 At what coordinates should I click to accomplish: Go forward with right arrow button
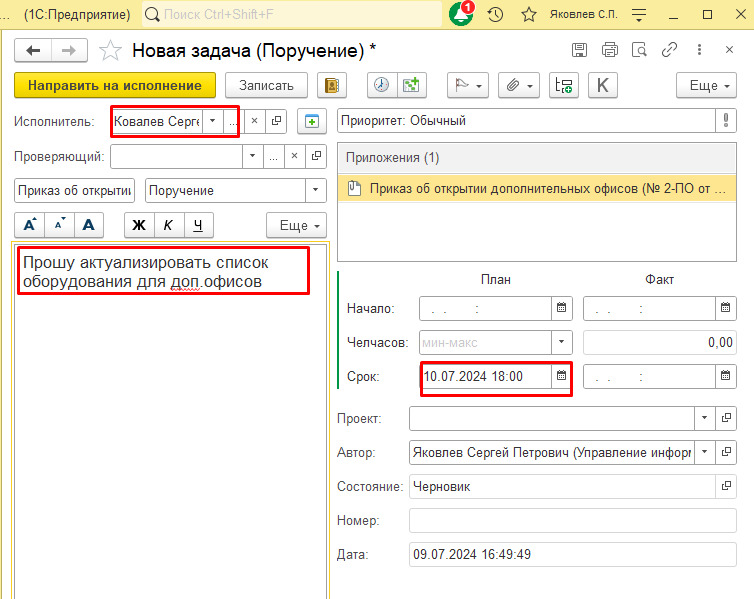[x=69, y=50]
